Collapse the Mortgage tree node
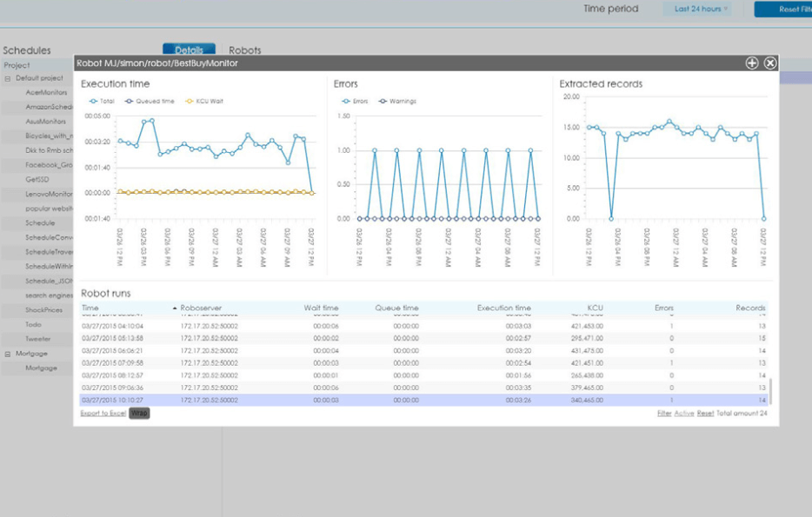The width and height of the screenshot is (812, 517). pos(6,352)
